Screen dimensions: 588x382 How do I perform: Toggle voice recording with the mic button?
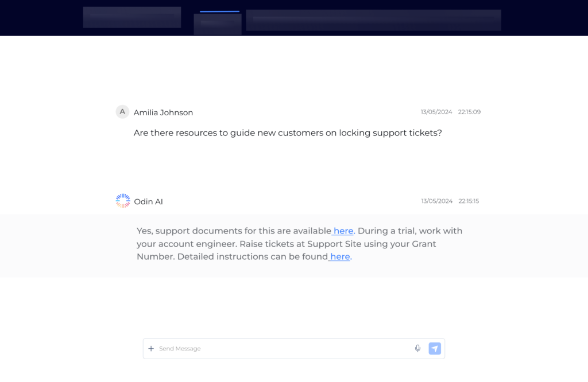click(x=417, y=348)
